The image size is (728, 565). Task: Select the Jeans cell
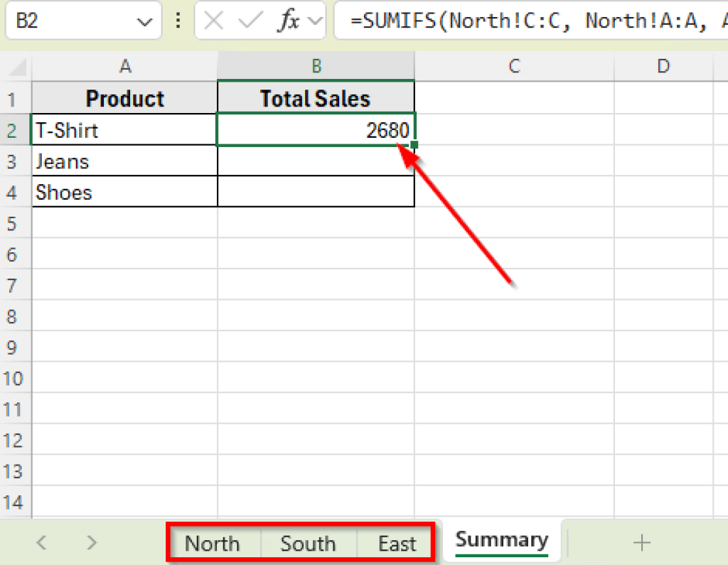coord(124,161)
